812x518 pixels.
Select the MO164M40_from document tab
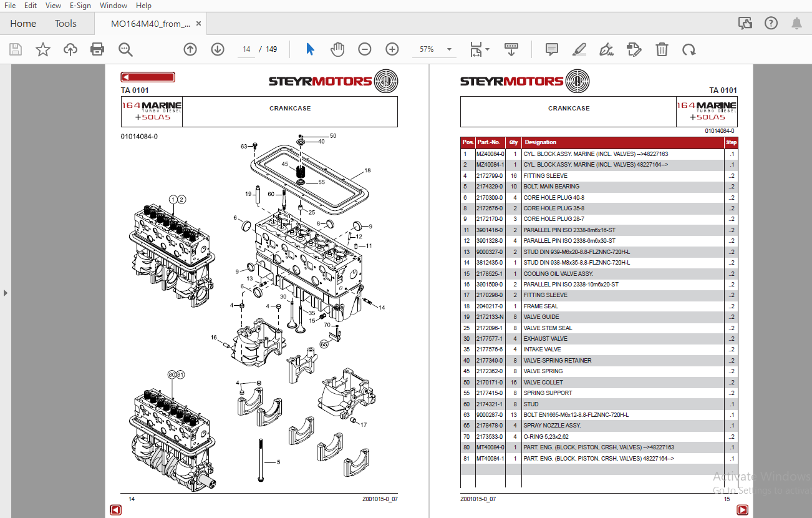tap(151, 24)
